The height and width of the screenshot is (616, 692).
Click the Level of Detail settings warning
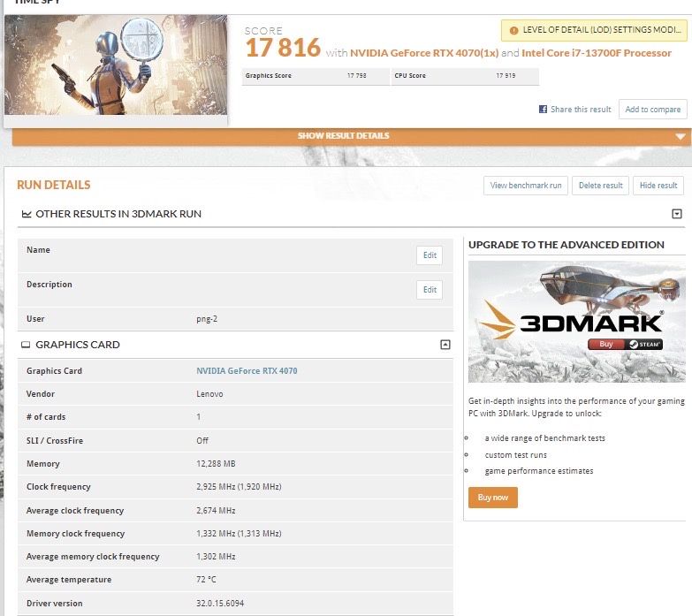coord(594,30)
